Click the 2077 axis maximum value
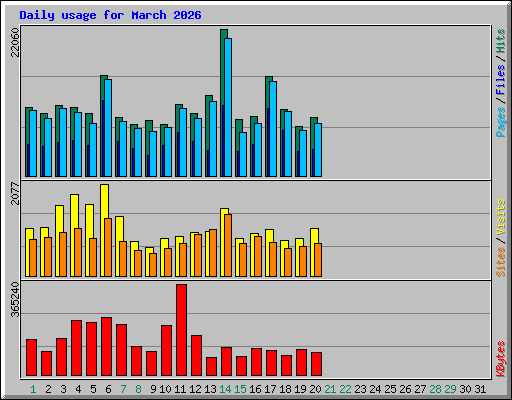The image size is (512, 400). pyautogui.click(x=15, y=193)
